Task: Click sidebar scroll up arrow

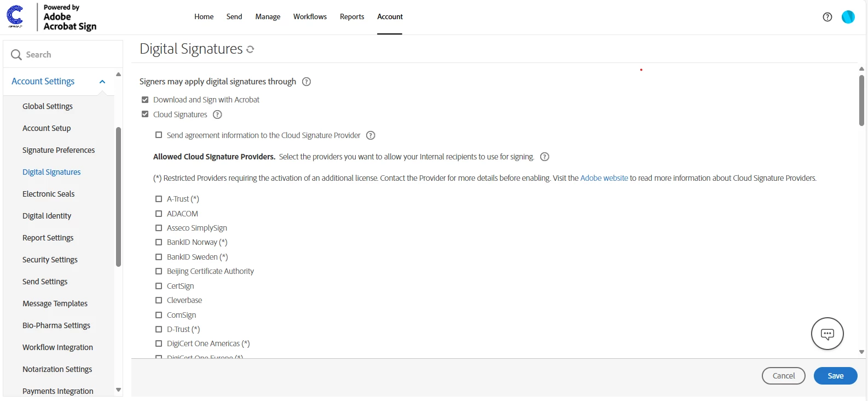Action: point(118,74)
